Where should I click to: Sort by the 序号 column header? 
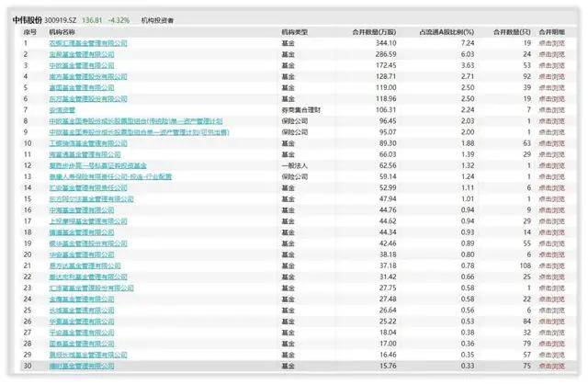pyautogui.click(x=30, y=32)
